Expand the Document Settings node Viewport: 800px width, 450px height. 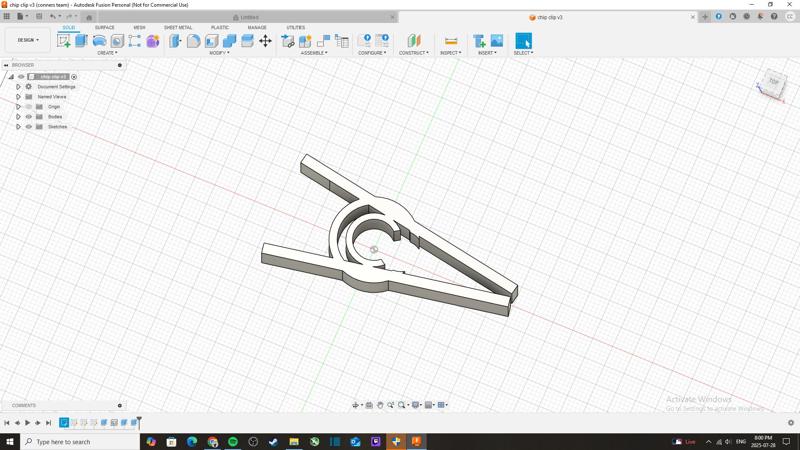pyautogui.click(x=18, y=87)
